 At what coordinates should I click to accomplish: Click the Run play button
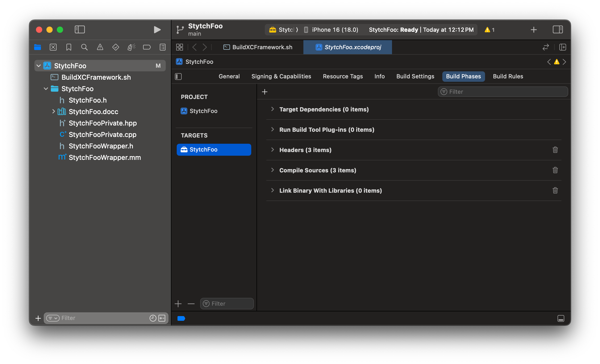(157, 30)
